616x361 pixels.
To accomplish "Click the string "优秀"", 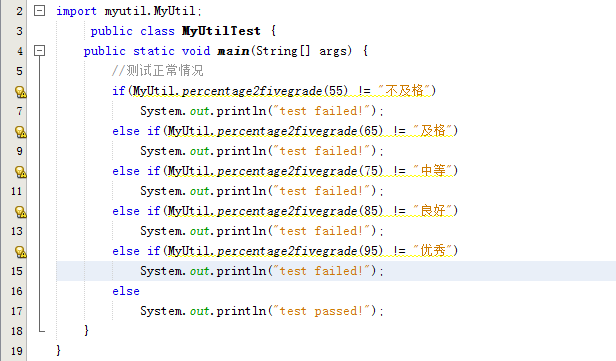I will pyautogui.click(x=433, y=251).
